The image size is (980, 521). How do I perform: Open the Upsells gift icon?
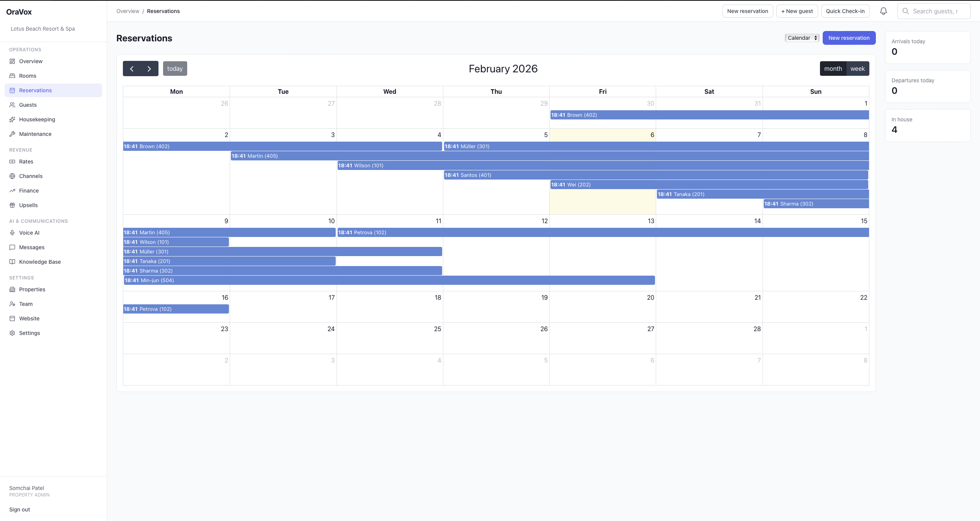point(12,205)
